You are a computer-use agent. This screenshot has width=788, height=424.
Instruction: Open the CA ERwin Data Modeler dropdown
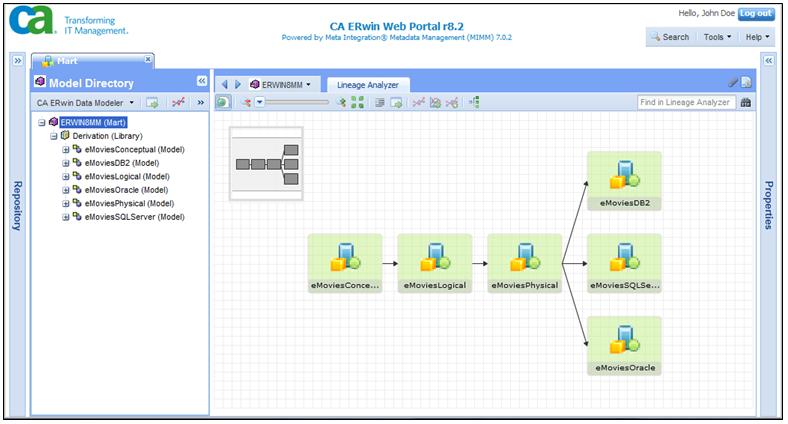click(x=85, y=102)
